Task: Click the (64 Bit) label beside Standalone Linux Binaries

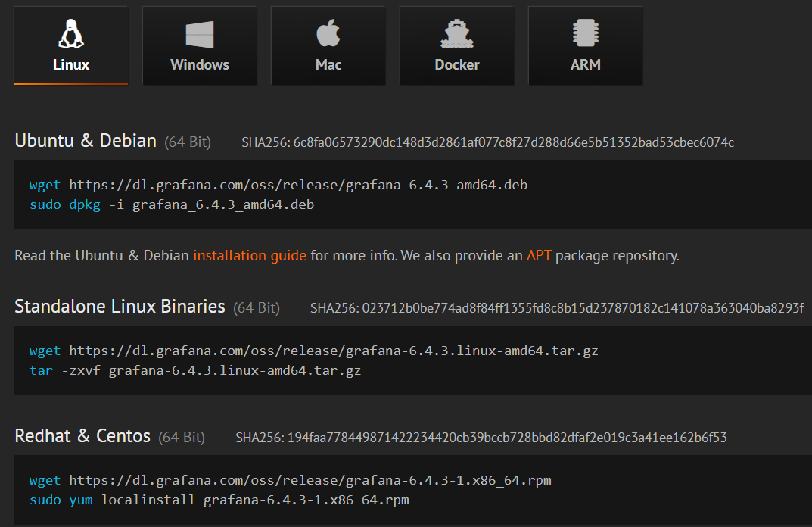Action: pos(257,308)
